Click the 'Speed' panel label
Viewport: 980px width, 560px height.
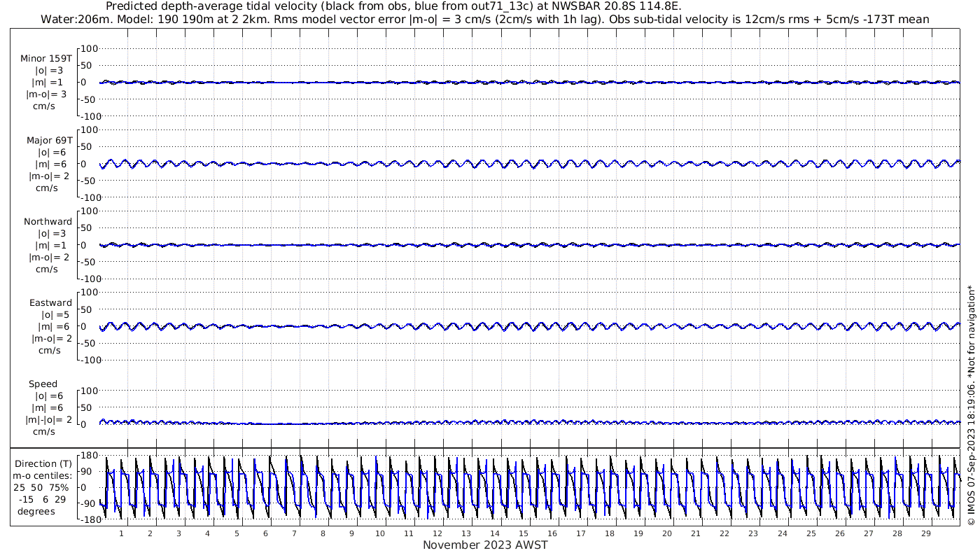pos(43,384)
